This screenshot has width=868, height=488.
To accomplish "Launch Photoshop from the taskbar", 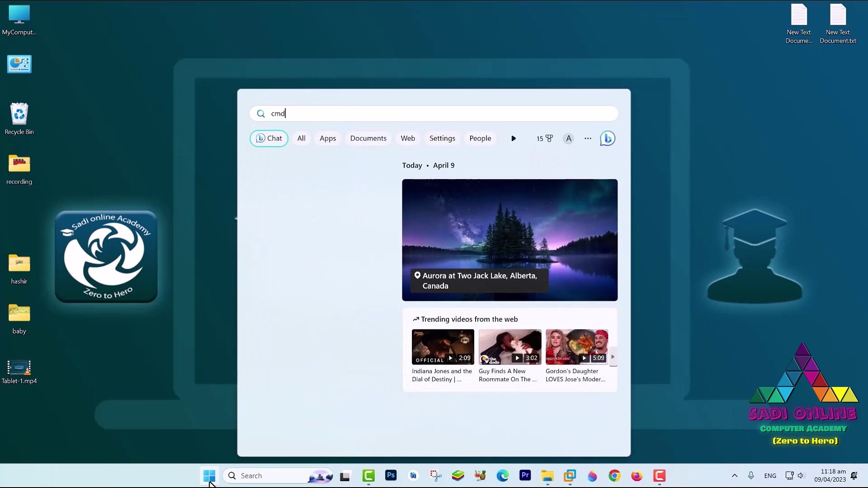I will [x=391, y=475].
